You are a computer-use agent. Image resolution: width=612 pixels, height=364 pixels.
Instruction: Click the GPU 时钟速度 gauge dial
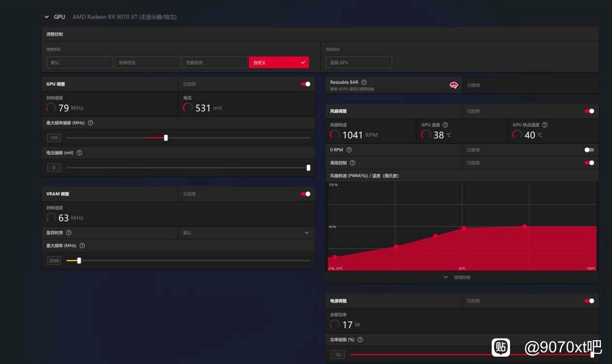click(51, 108)
